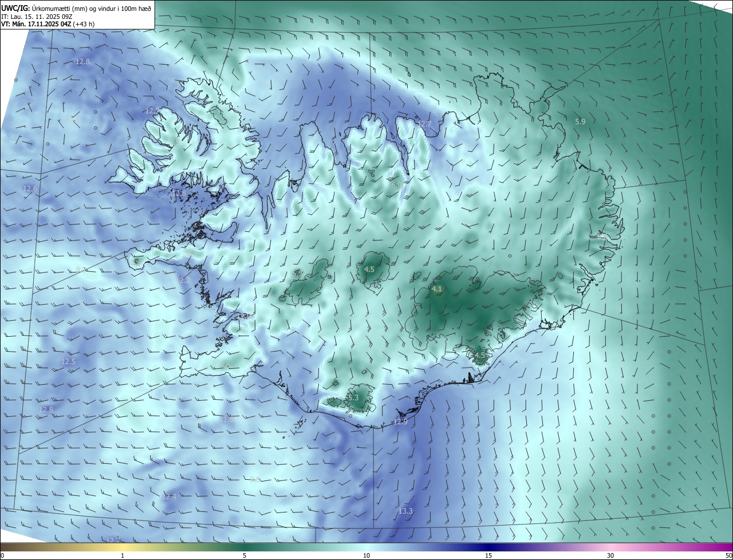Screen dimensions: 733x560
Task: Select the 12.6 value label
Action: coord(30,188)
